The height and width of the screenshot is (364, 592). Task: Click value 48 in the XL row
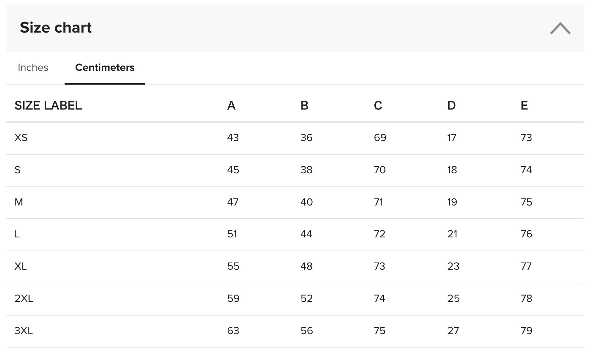(x=306, y=266)
